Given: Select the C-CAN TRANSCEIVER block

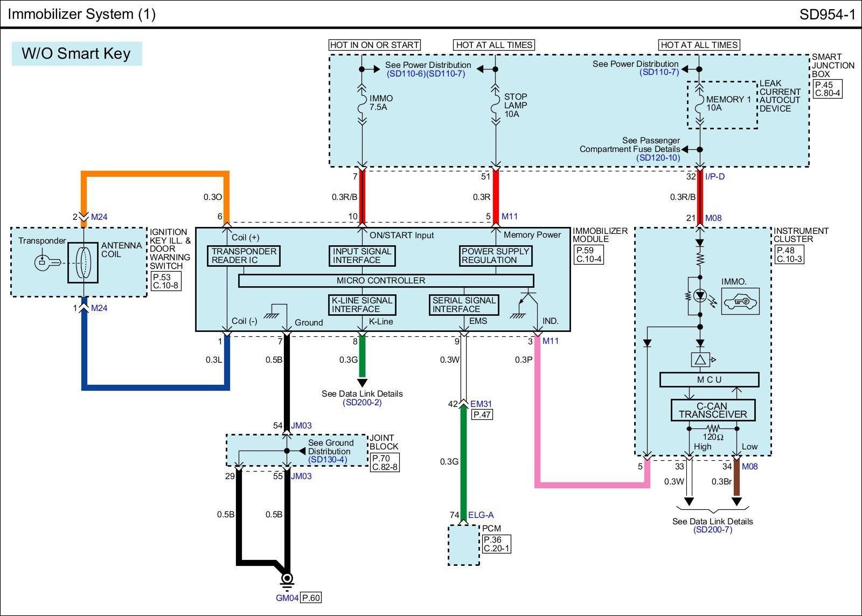Looking at the screenshot, I should 712,410.
